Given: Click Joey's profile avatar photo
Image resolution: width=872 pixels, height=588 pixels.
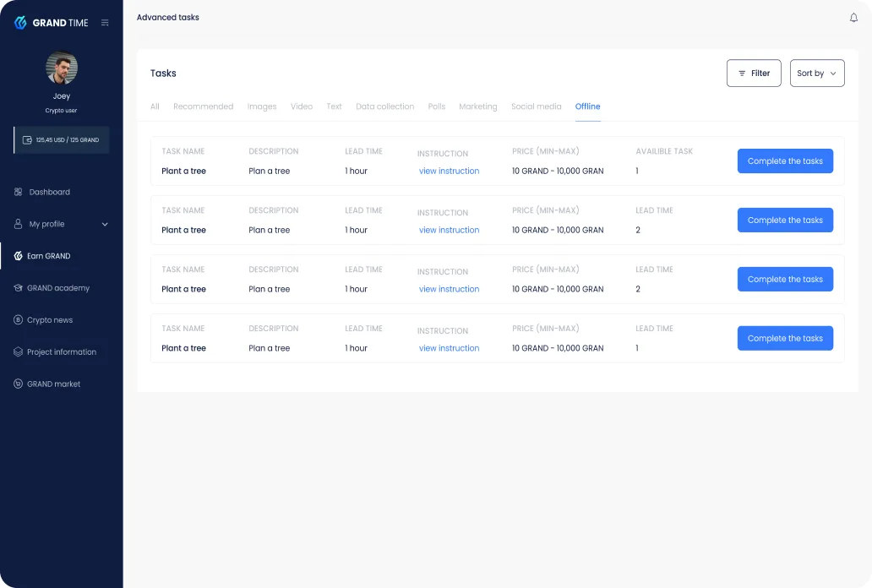Looking at the screenshot, I should click(x=61, y=68).
